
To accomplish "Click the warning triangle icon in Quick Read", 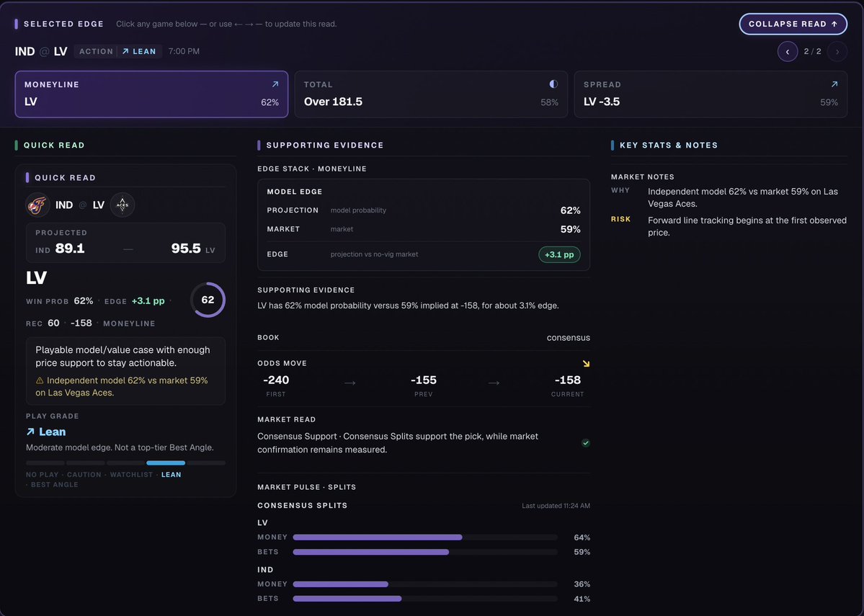I will click(40, 380).
